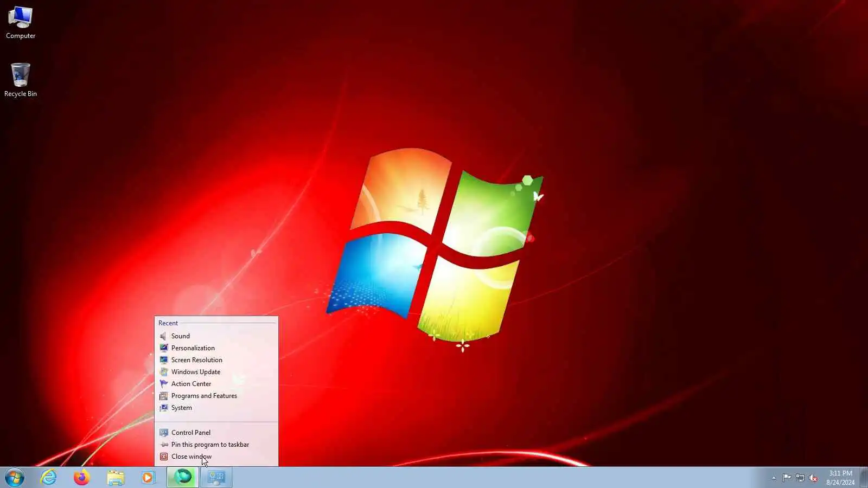
Task: Select Screen Resolution in the jump list
Action: (x=216, y=360)
